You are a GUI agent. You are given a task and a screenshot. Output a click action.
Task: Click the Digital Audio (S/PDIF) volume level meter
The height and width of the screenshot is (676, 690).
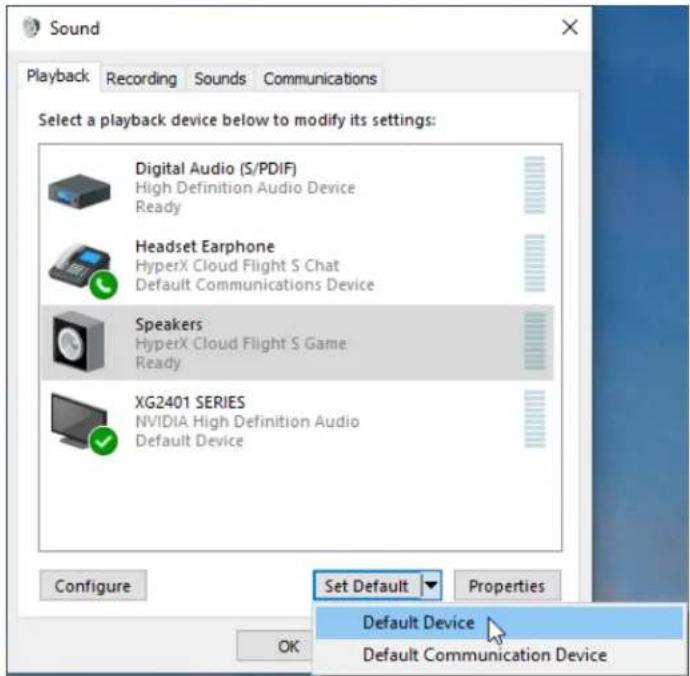535,185
